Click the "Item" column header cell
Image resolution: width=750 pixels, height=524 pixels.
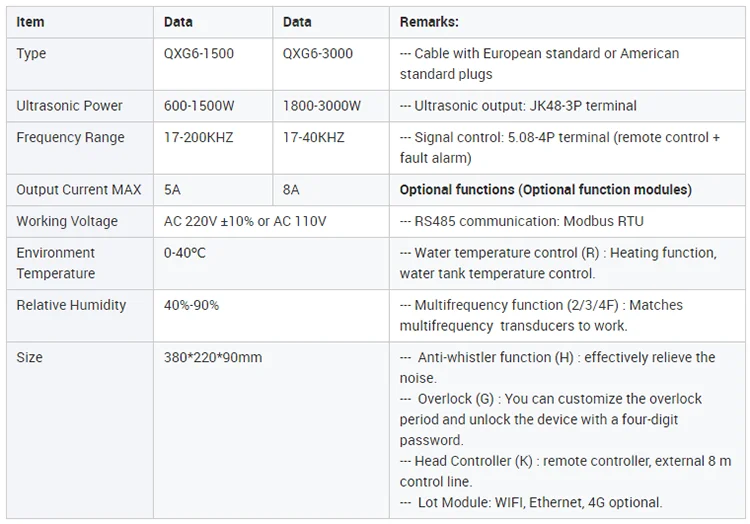click(31, 22)
